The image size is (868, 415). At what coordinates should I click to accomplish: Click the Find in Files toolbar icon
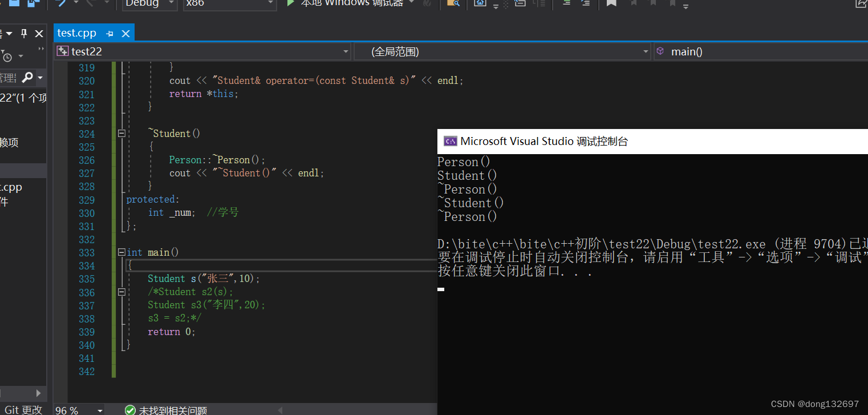453,3
